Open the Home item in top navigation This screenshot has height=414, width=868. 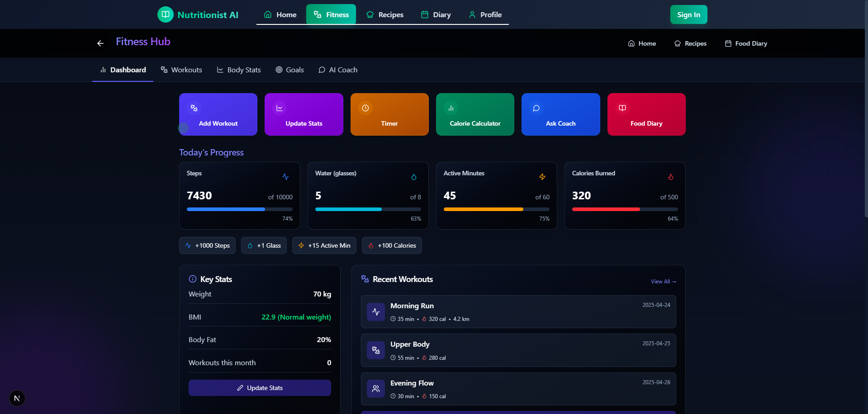pyautogui.click(x=280, y=14)
